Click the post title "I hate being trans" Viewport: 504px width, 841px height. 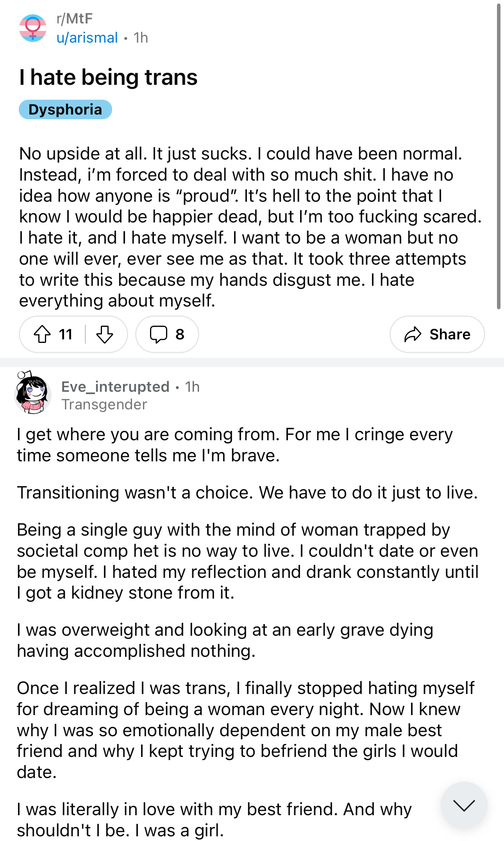coord(108,77)
